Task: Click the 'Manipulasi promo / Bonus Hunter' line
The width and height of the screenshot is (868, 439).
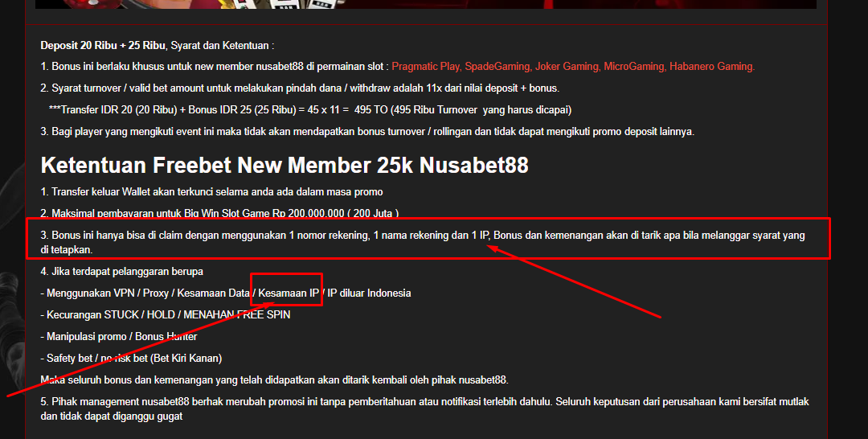Action: pos(118,336)
